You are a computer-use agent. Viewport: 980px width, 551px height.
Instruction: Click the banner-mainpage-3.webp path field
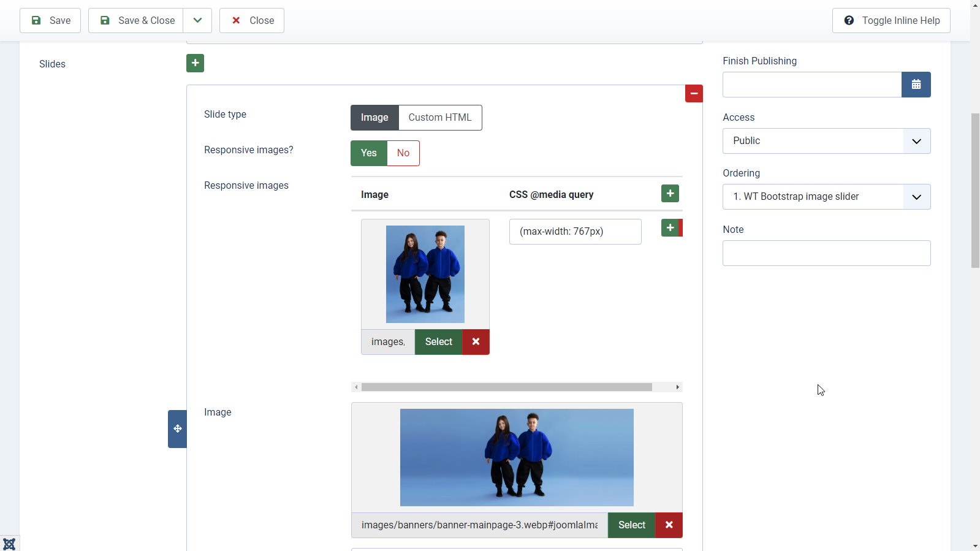coord(480,525)
